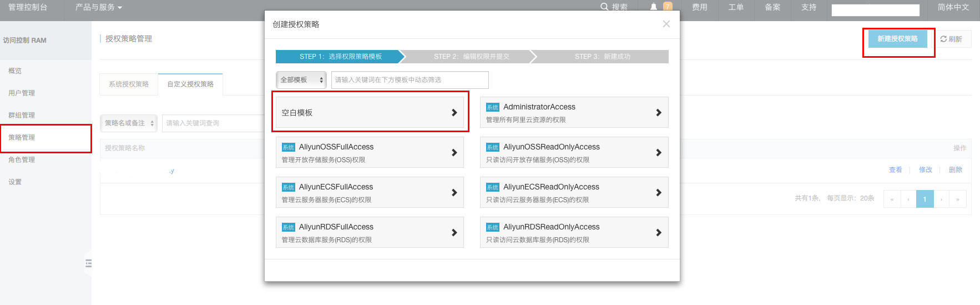980x305 pixels.
Task: Click 系统 badge on AliyunOSSFullAccess
Action: pos(288,147)
